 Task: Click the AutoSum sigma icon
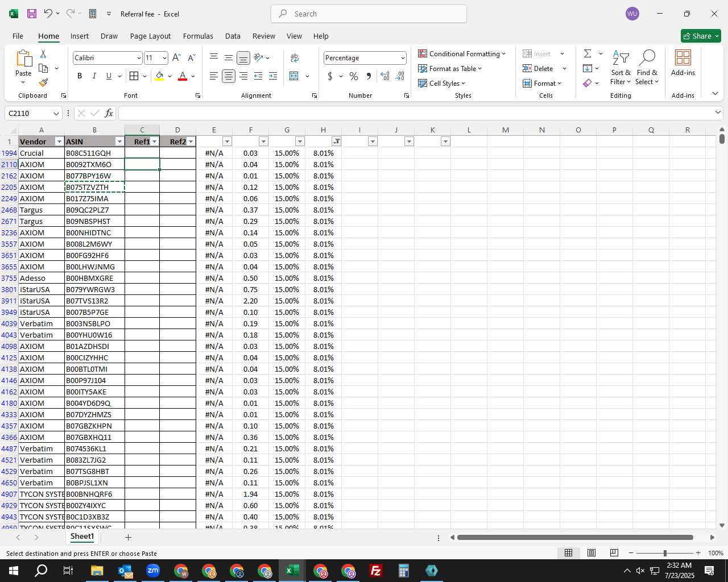[588, 53]
